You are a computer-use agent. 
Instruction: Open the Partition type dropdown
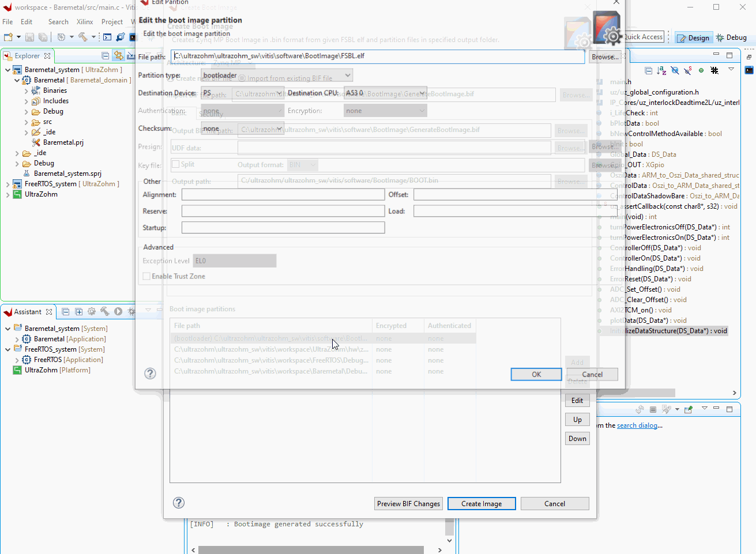pos(277,76)
